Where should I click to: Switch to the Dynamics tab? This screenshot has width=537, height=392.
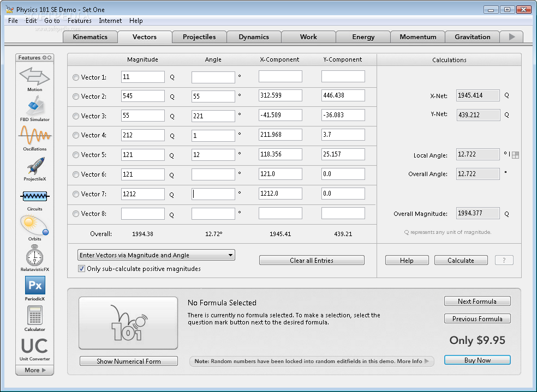(254, 37)
